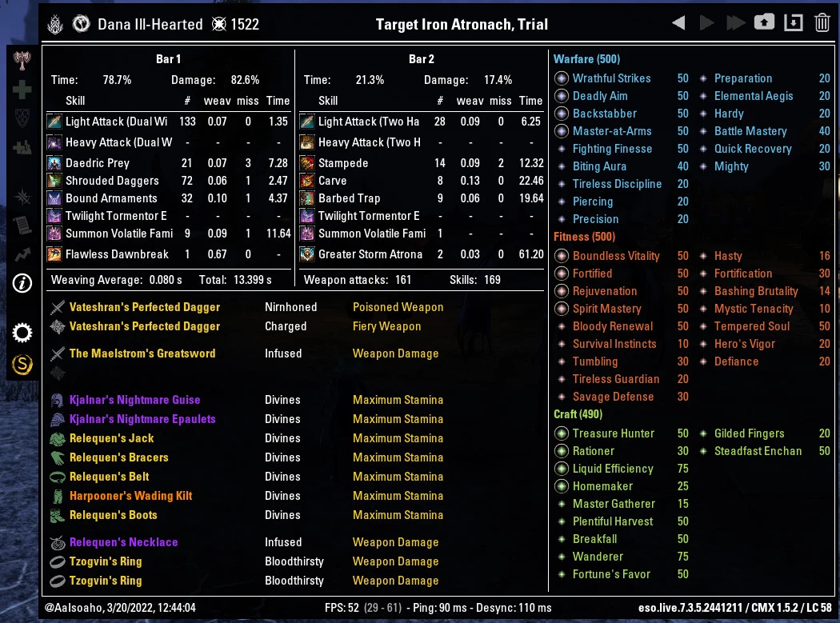
Task: Click the Boundless Vitality slotted star icon
Action: [562, 256]
